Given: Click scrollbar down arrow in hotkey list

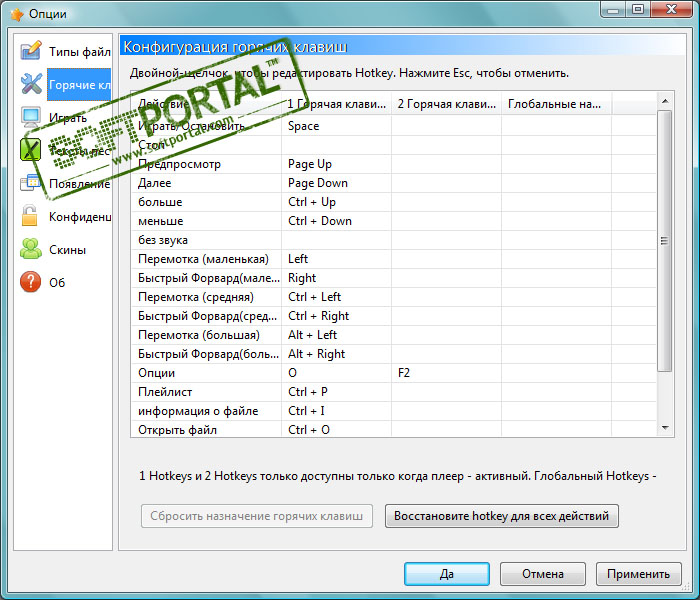Looking at the screenshot, I should (x=665, y=428).
